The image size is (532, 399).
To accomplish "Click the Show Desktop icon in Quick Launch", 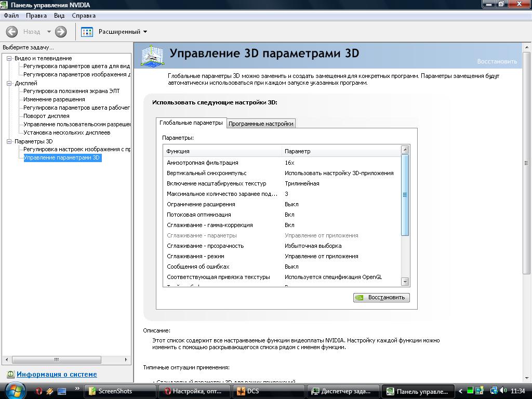I will coord(62,391).
